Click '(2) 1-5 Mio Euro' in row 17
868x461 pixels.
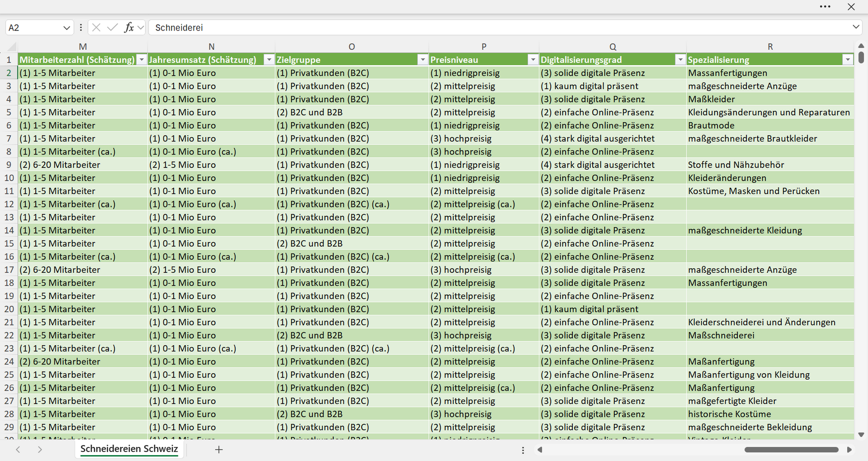tap(211, 270)
